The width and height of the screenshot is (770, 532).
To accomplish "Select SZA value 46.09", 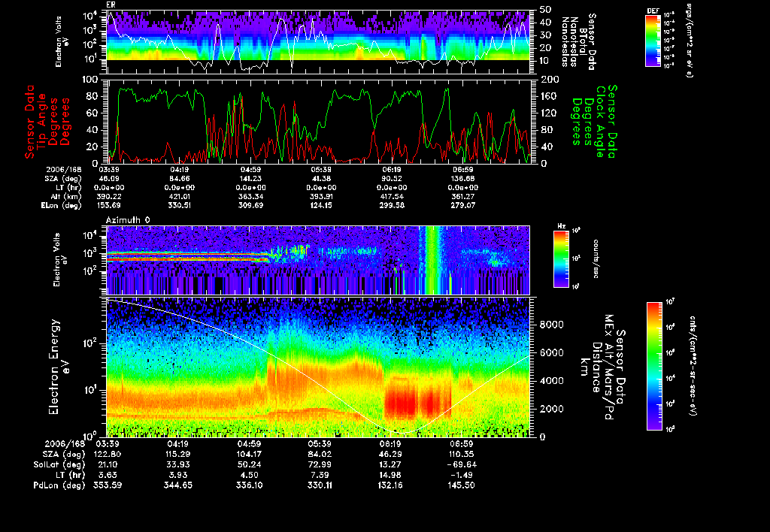I will (109, 179).
